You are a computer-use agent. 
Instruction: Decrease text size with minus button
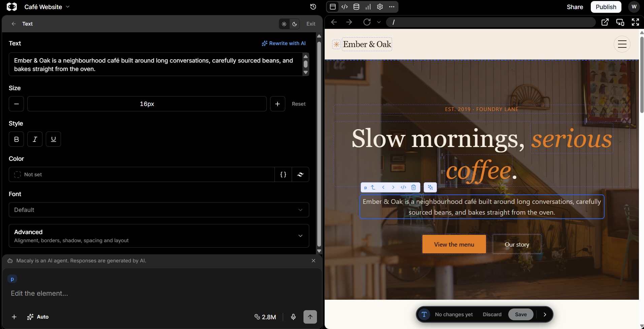[x=16, y=104]
